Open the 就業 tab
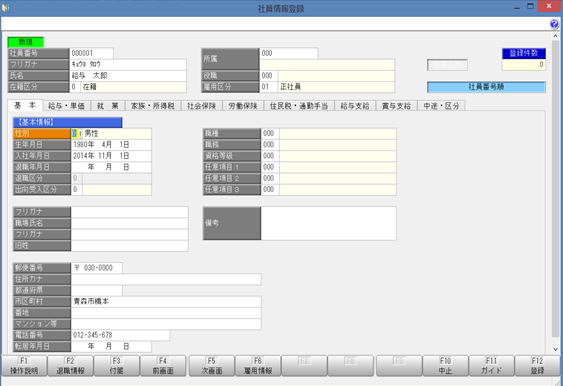Viewport: 563px width, 386px height. click(x=108, y=106)
